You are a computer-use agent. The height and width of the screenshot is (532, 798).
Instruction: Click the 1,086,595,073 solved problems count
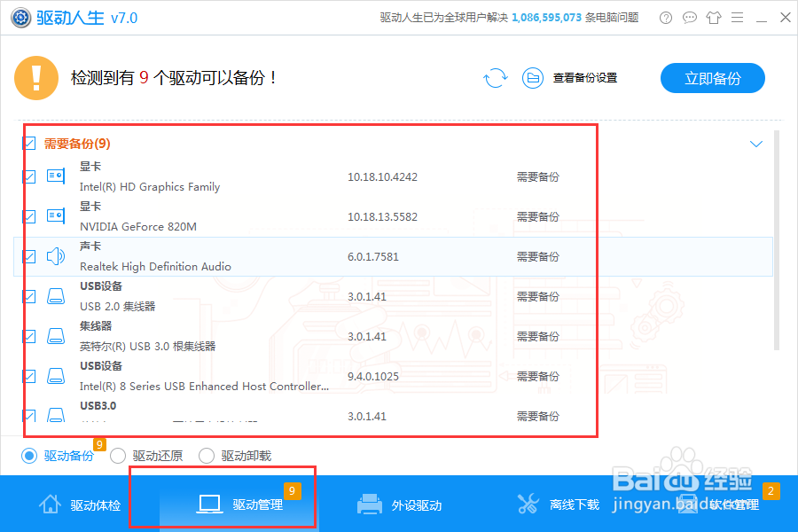point(546,18)
